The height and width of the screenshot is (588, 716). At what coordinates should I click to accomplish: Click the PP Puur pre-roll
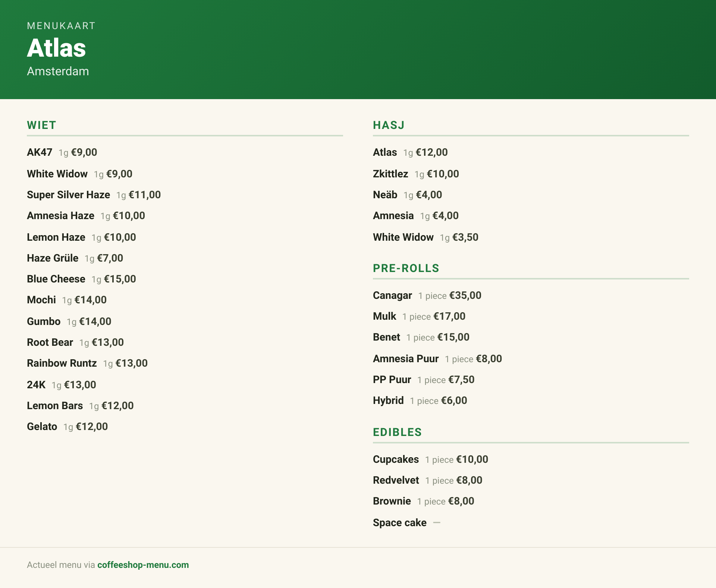tap(424, 380)
